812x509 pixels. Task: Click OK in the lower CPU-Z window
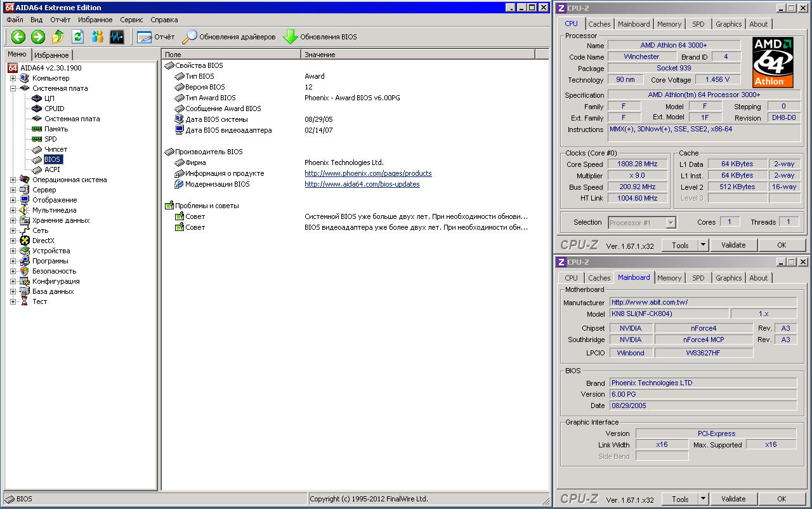click(782, 499)
